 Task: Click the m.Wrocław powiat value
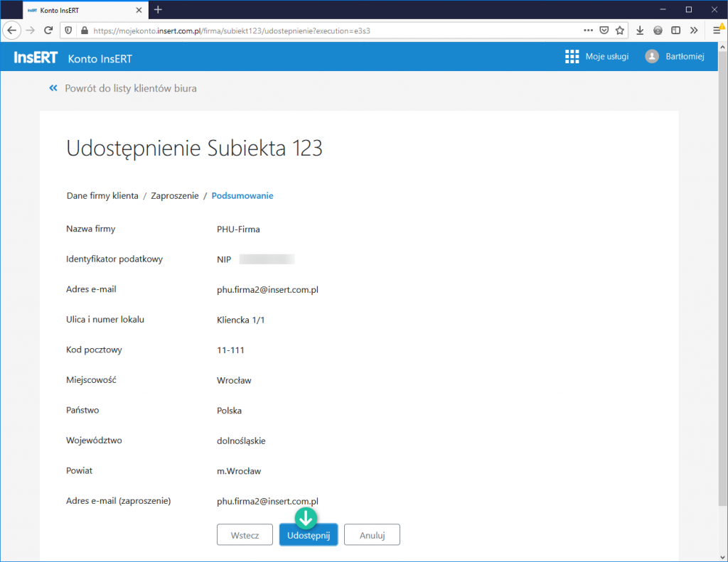coord(239,471)
